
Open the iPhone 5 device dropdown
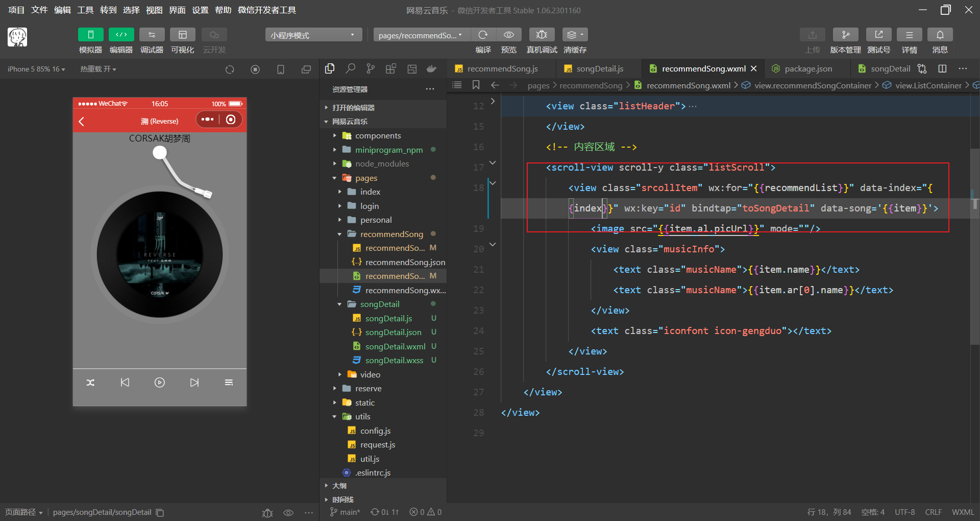[x=36, y=69]
